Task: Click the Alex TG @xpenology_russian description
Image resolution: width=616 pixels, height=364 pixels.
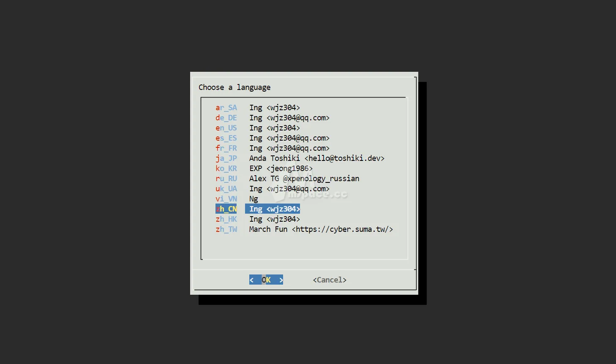Action: [304, 179]
